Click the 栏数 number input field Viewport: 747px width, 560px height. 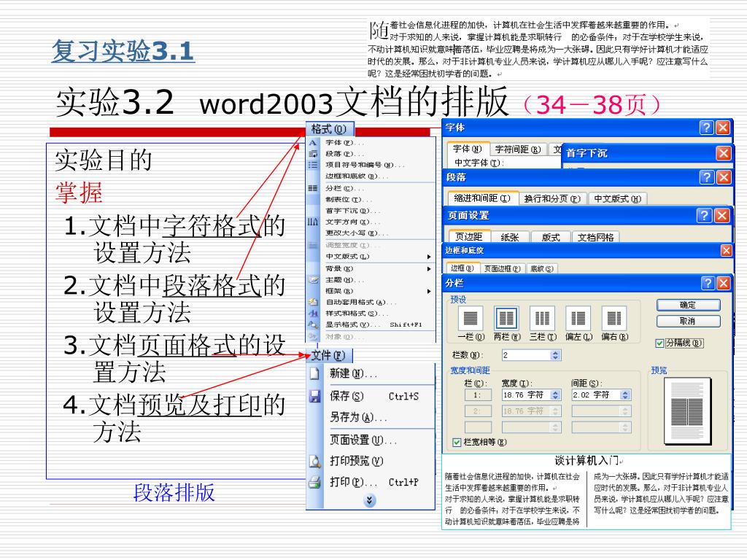point(526,355)
